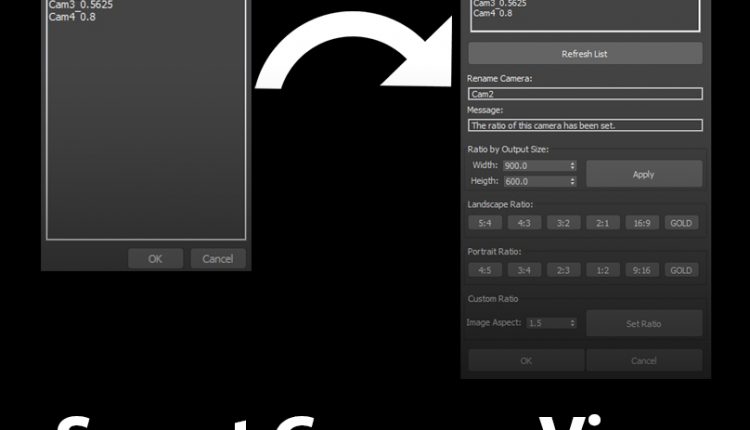Choose the 2:3 portrait ratio

click(x=563, y=270)
